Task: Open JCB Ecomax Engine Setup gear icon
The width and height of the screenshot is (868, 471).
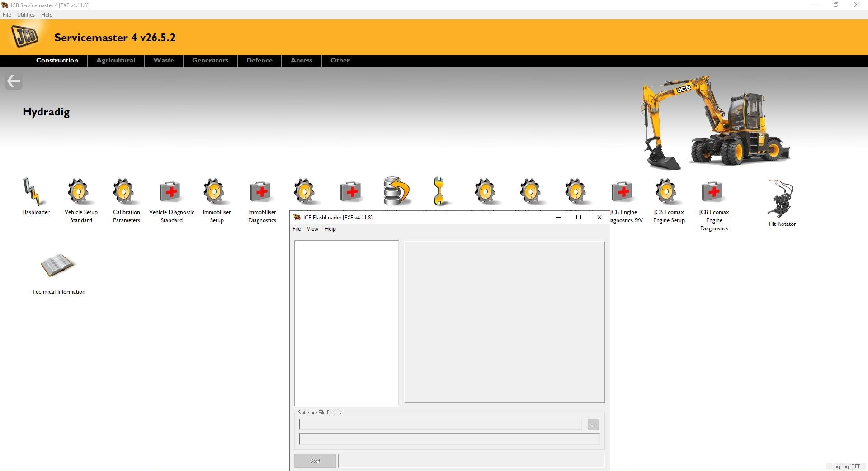Action: (x=668, y=191)
